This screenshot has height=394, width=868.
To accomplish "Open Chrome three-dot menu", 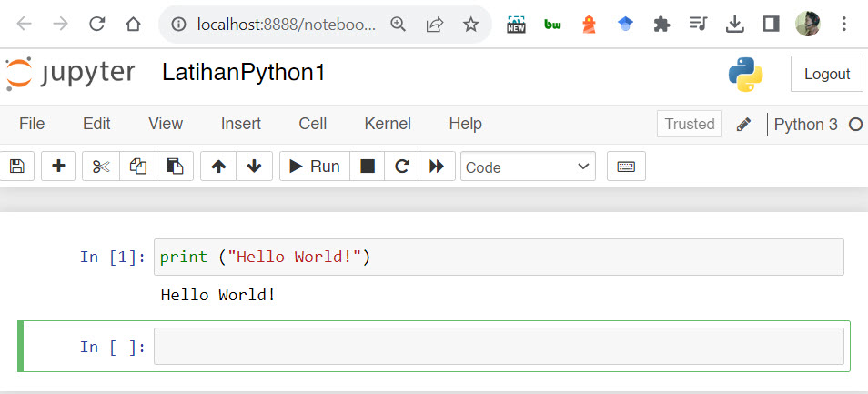I will point(843,24).
